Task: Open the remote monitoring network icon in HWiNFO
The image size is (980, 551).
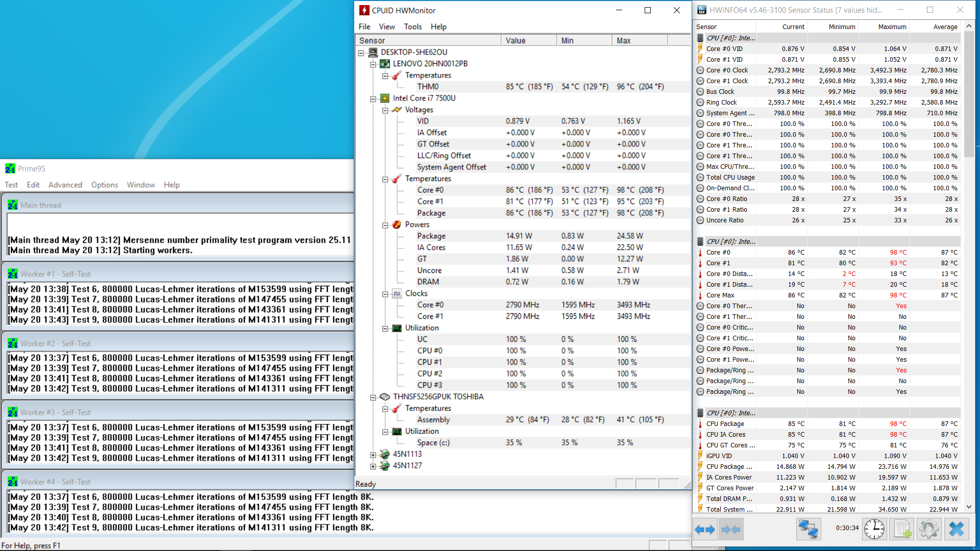Action: tap(808, 529)
